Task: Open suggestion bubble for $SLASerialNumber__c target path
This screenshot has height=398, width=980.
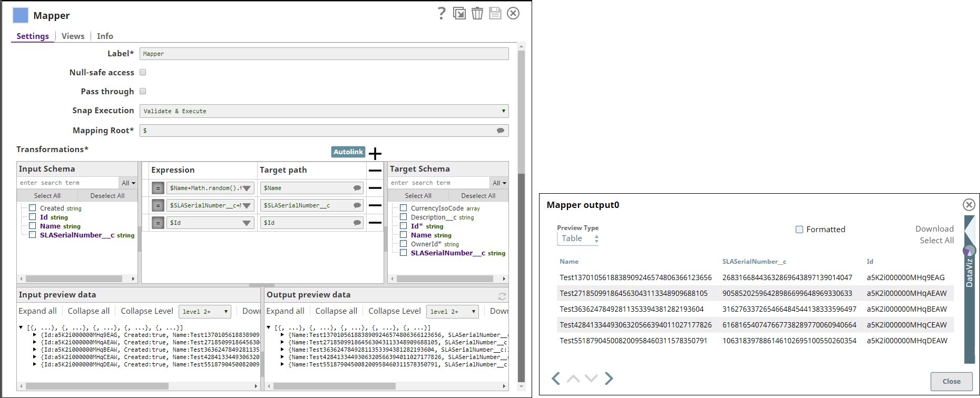Action: tap(357, 205)
